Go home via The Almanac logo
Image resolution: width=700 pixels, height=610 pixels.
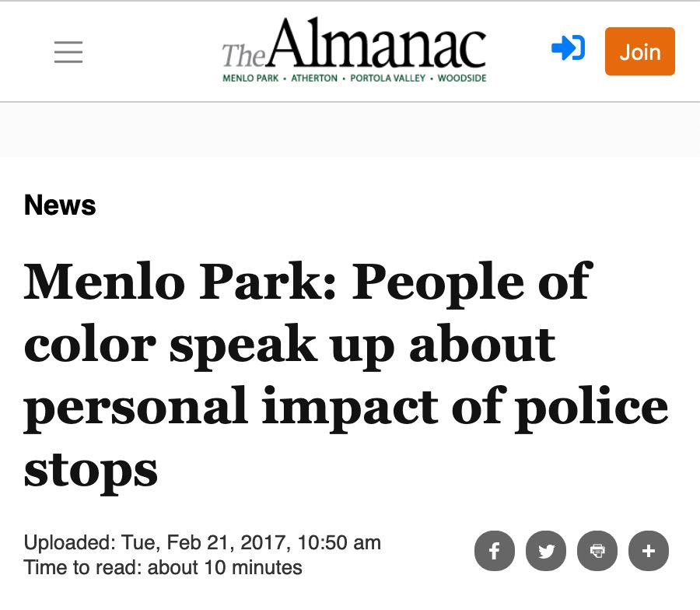coord(355,45)
